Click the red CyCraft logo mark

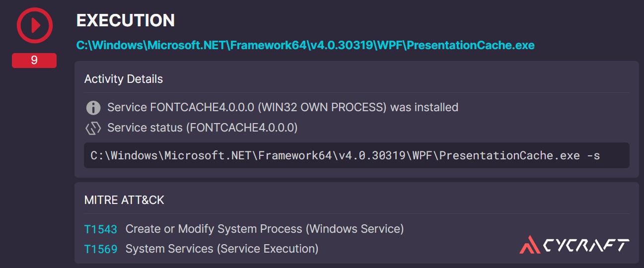pyautogui.click(x=529, y=245)
